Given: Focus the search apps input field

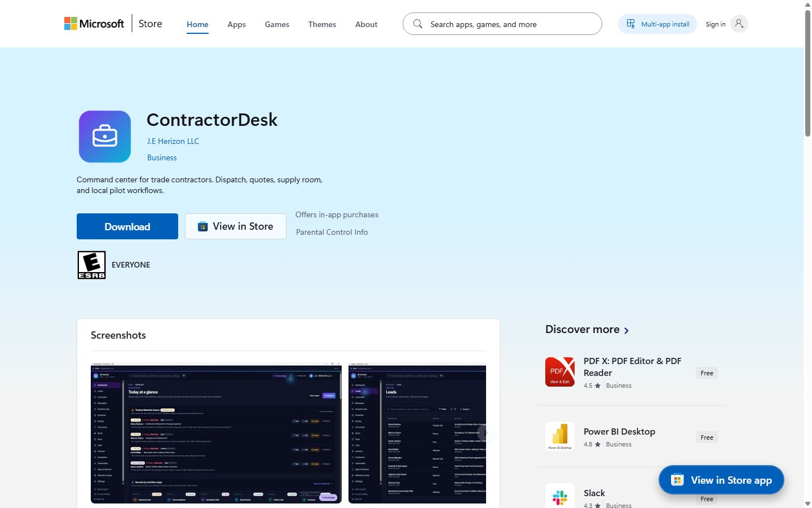Looking at the screenshot, I should click(502, 24).
